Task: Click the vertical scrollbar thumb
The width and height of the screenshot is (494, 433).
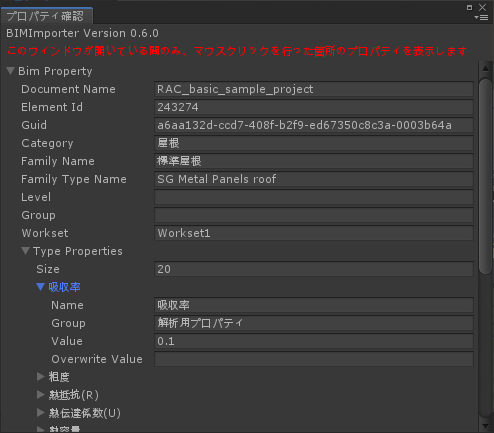Action: pos(486,176)
